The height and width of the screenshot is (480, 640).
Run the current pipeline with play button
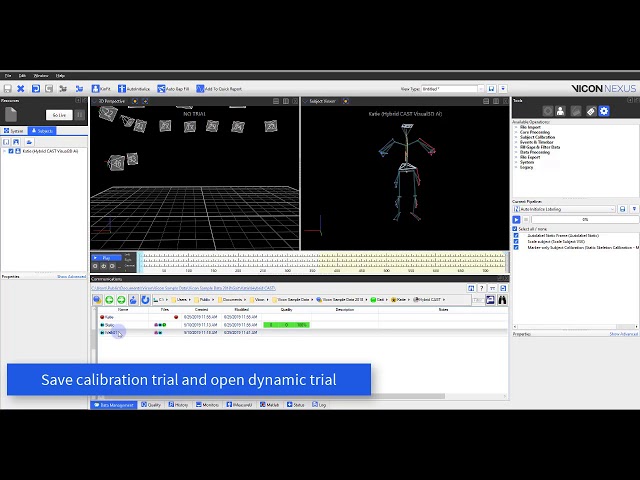516,220
